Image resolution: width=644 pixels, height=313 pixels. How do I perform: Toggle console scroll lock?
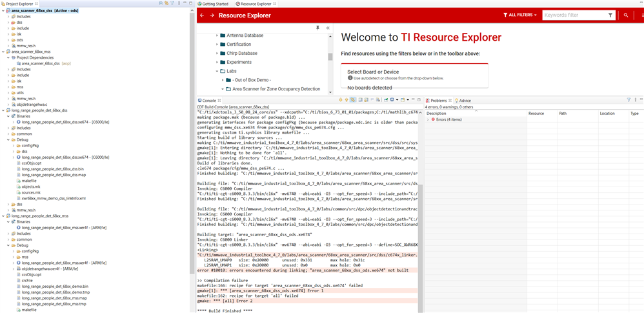click(x=366, y=100)
